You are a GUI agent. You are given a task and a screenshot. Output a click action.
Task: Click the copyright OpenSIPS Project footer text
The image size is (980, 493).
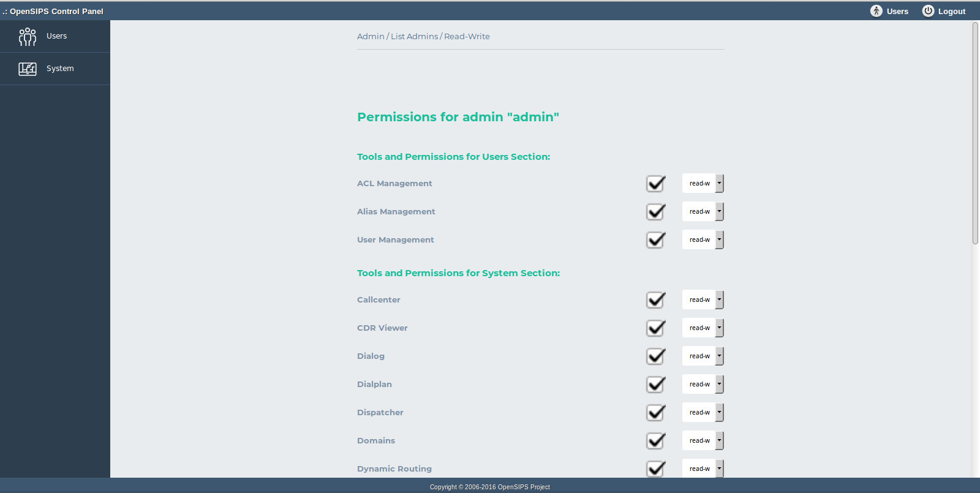490,487
